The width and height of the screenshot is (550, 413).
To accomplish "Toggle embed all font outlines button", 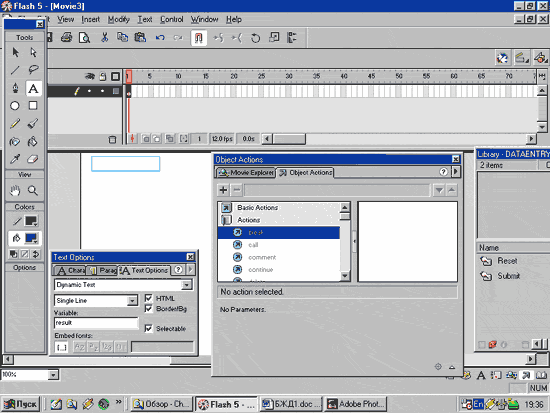I will (62, 347).
